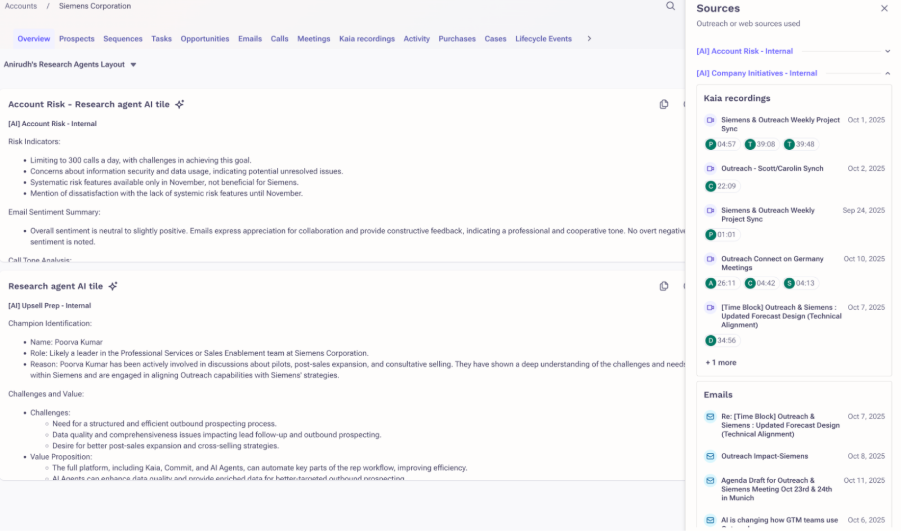Image resolution: width=901 pixels, height=531 pixels.
Task: Jump to 04:42 timestamp in Germany Meetings
Action: pos(760,283)
